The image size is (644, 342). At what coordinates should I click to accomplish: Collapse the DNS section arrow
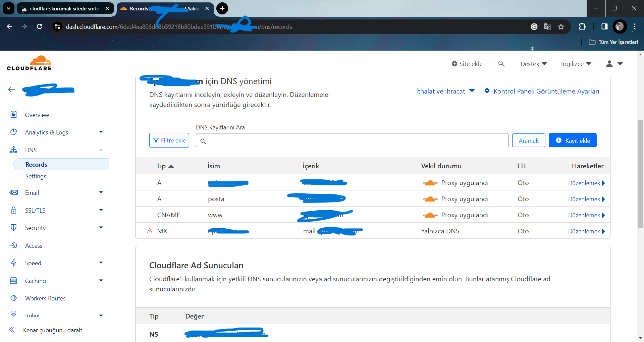click(x=101, y=150)
